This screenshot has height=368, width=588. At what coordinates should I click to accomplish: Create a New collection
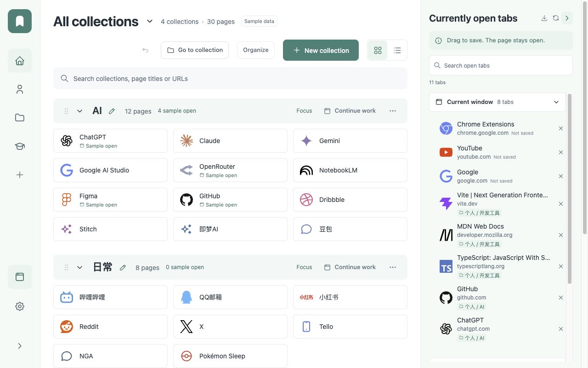[x=321, y=50]
